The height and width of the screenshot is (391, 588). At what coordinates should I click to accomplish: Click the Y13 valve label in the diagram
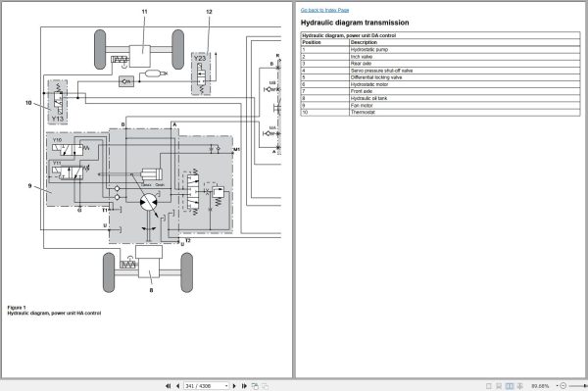coord(58,119)
